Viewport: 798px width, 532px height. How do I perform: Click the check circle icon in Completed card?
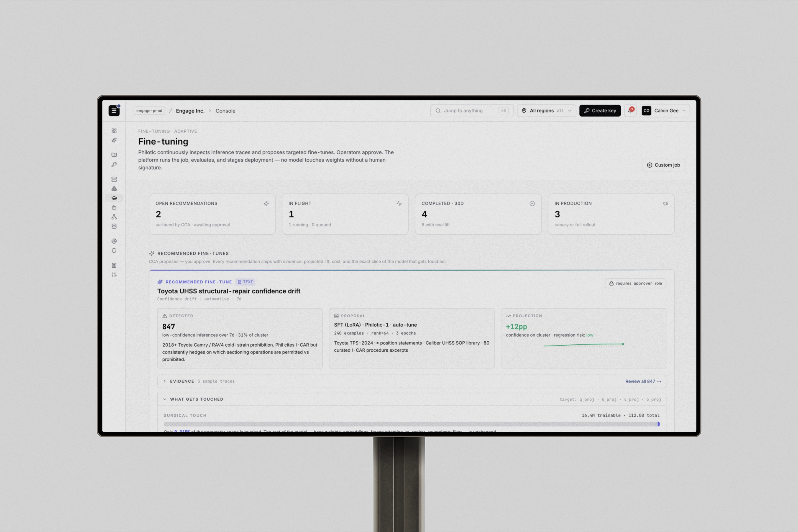(x=532, y=204)
